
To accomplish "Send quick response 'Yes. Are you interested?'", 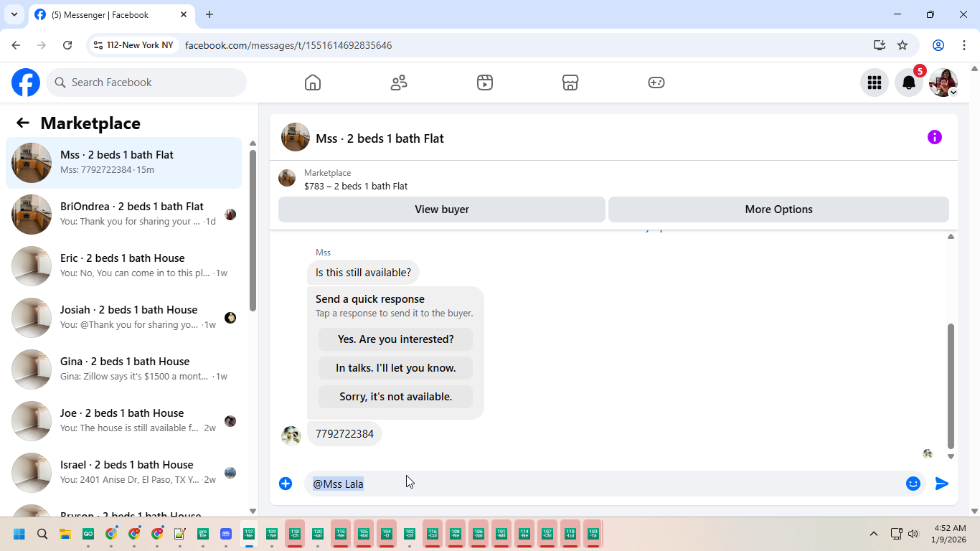I will (396, 339).
